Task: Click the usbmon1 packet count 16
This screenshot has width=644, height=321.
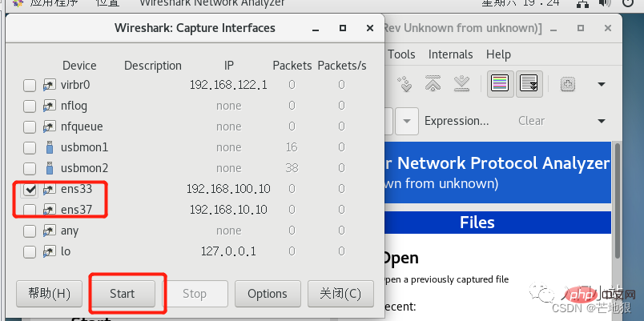Action: pyautogui.click(x=292, y=148)
